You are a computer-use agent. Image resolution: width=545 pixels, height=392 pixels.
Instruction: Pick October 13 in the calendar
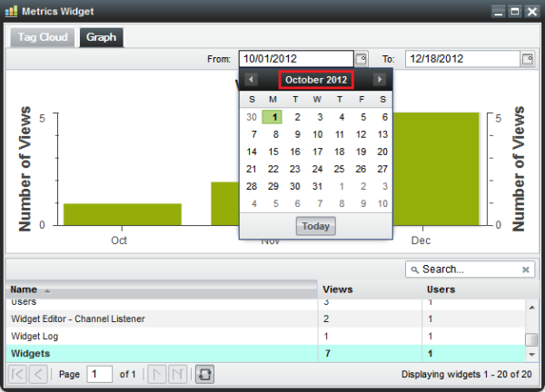point(382,134)
